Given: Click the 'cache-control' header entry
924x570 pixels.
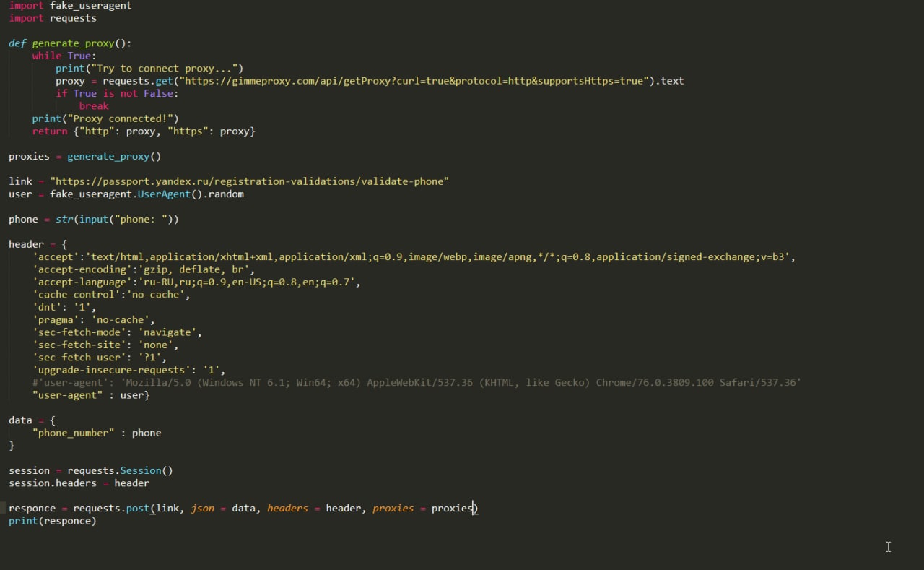Looking at the screenshot, I should [x=111, y=295].
